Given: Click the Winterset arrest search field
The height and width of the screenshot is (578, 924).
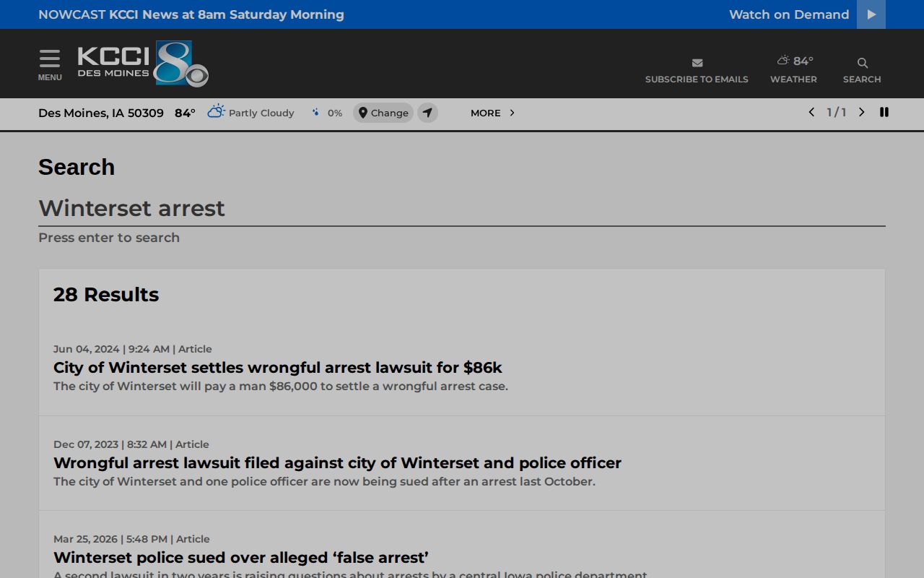Looking at the screenshot, I should tap(462, 209).
